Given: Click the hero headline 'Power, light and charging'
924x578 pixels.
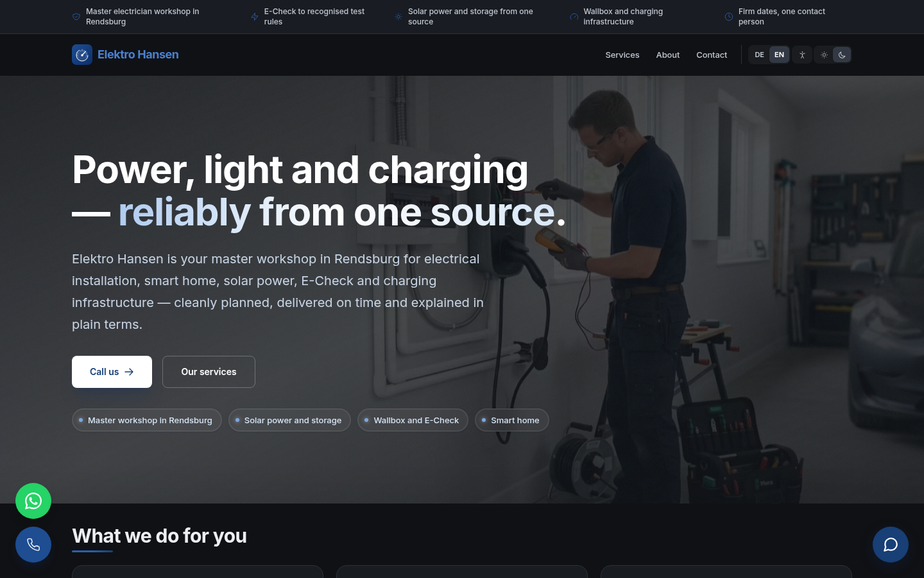Looking at the screenshot, I should point(300,170).
